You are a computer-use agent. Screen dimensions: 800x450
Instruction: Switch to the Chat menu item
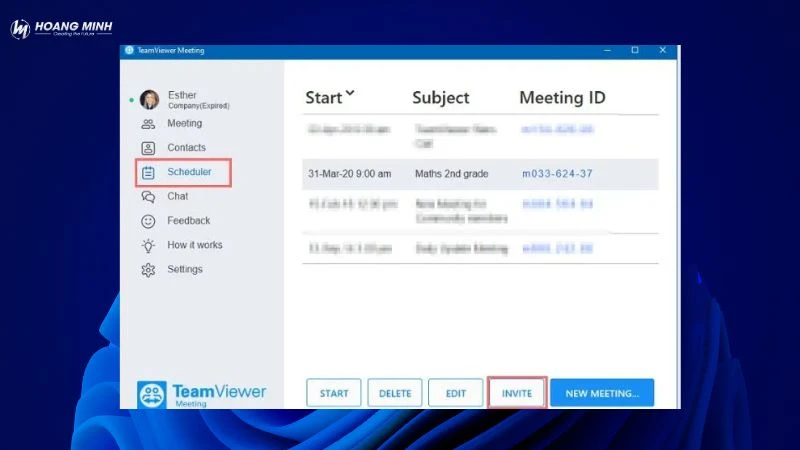coord(178,196)
